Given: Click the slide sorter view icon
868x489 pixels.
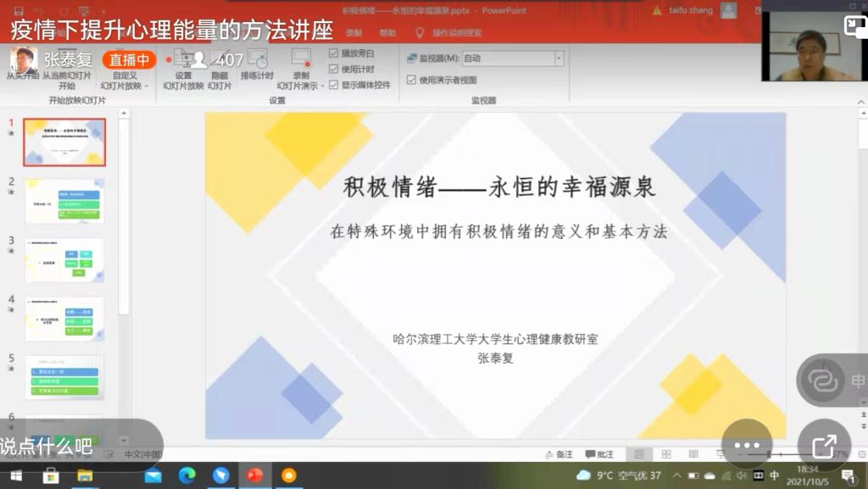Looking at the screenshot, I should coord(666,454).
